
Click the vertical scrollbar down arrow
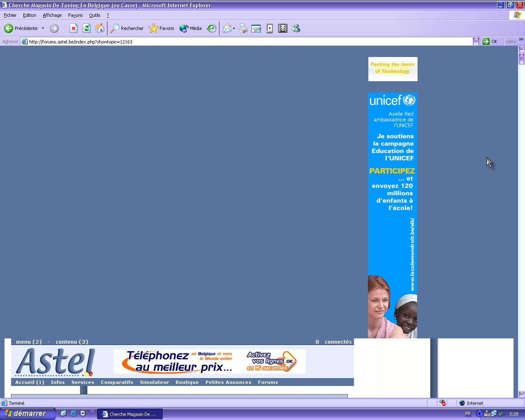coord(521,394)
